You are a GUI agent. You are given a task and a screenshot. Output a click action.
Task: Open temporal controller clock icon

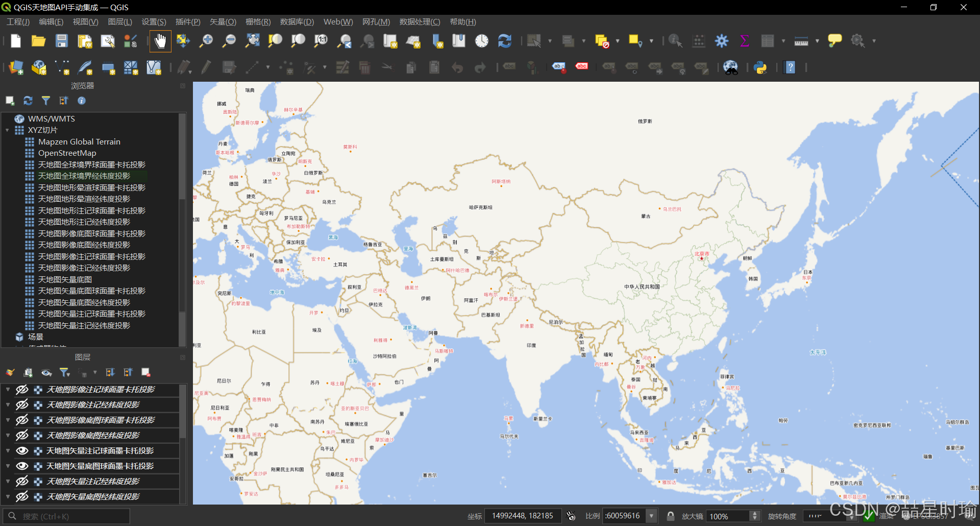click(x=482, y=41)
